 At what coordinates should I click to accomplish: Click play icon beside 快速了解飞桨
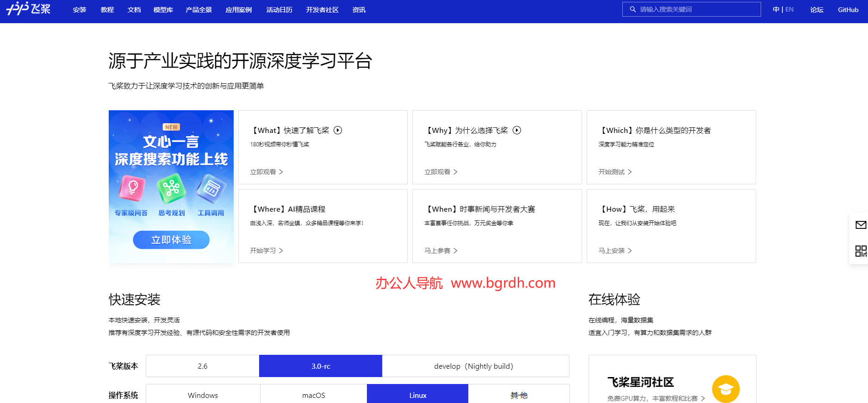(338, 130)
